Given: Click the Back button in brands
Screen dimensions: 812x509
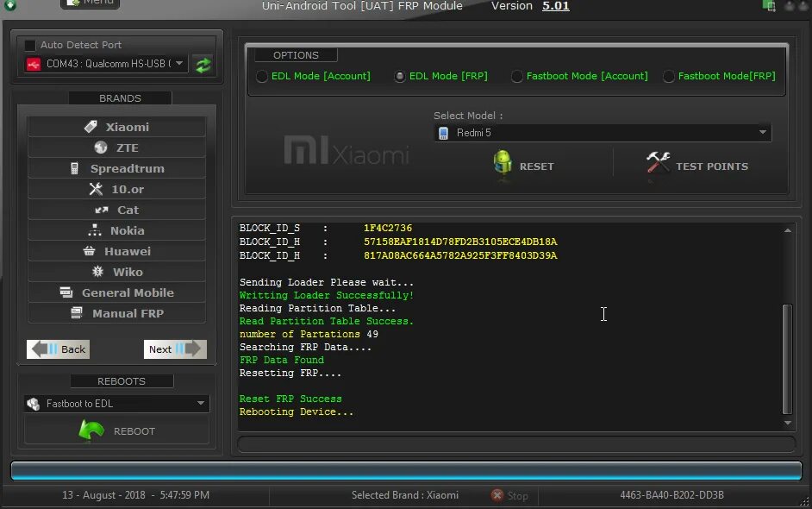Looking at the screenshot, I should click(58, 349).
